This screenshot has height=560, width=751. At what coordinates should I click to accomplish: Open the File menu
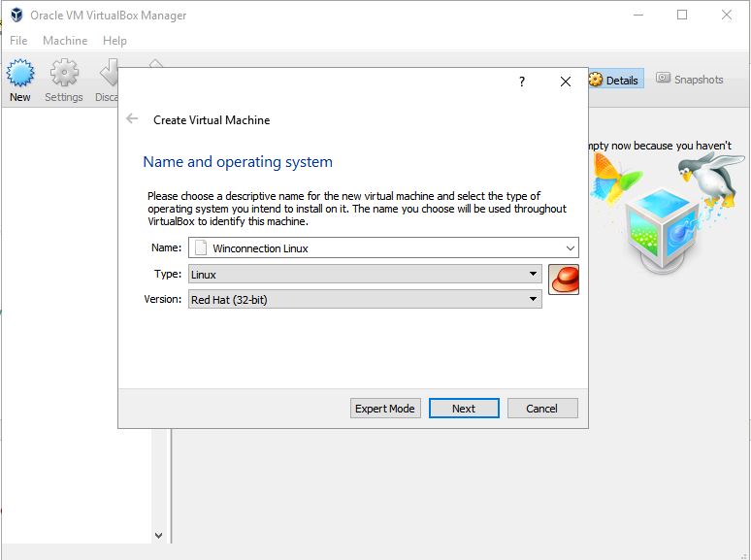pos(18,41)
